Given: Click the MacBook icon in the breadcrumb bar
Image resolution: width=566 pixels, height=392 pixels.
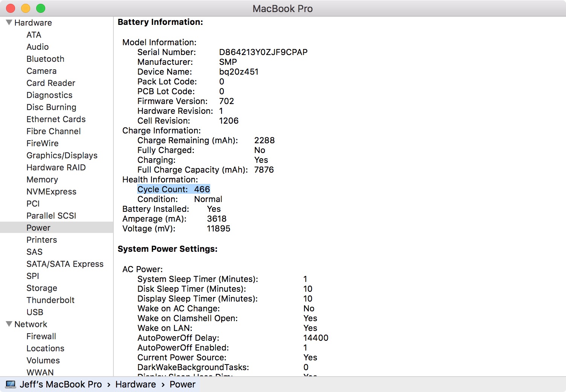Looking at the screenshot, I should (x=11, y=384).
